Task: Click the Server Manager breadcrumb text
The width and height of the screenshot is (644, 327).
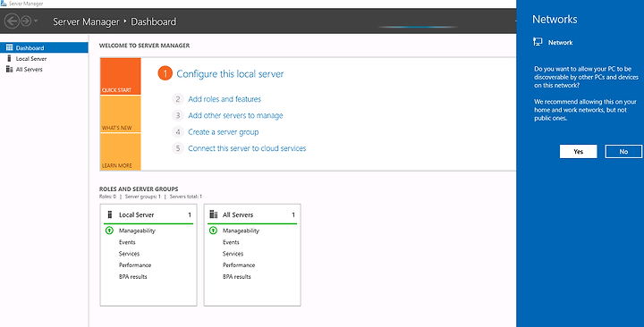Action: coord(86,21)
